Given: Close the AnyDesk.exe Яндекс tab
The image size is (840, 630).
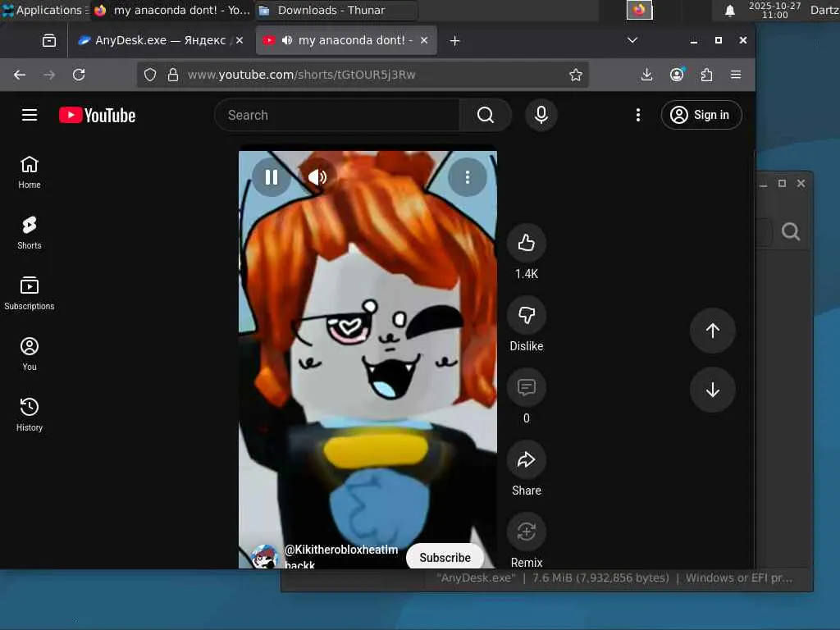Looking at the screenshot, I should pos(240,40).
